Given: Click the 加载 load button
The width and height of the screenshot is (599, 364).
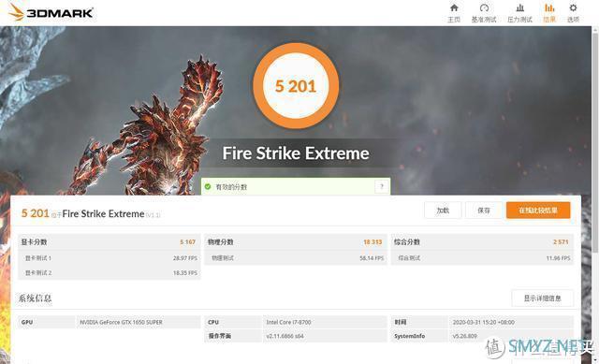Looking at the screenshot, I should (x=443, y=211).
